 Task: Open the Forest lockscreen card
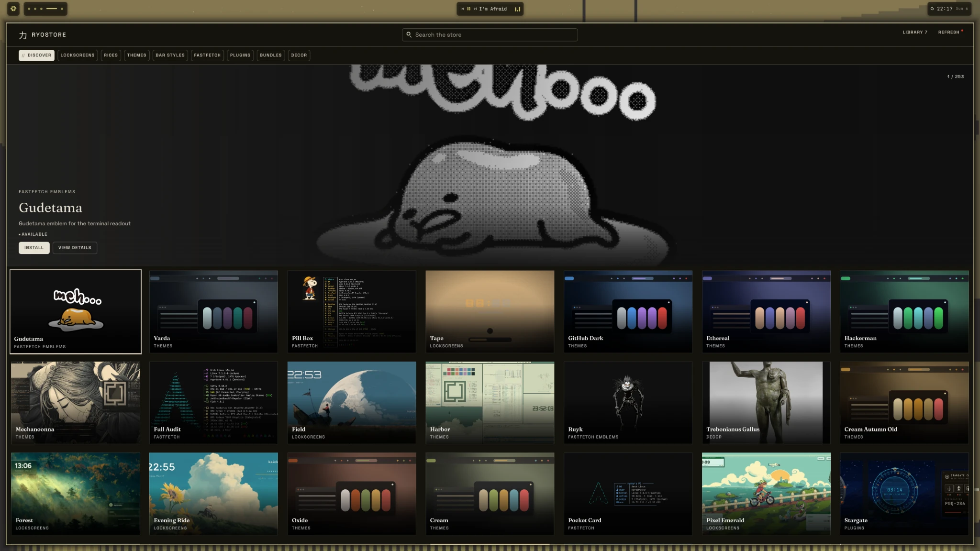click(x=76, y=494)
